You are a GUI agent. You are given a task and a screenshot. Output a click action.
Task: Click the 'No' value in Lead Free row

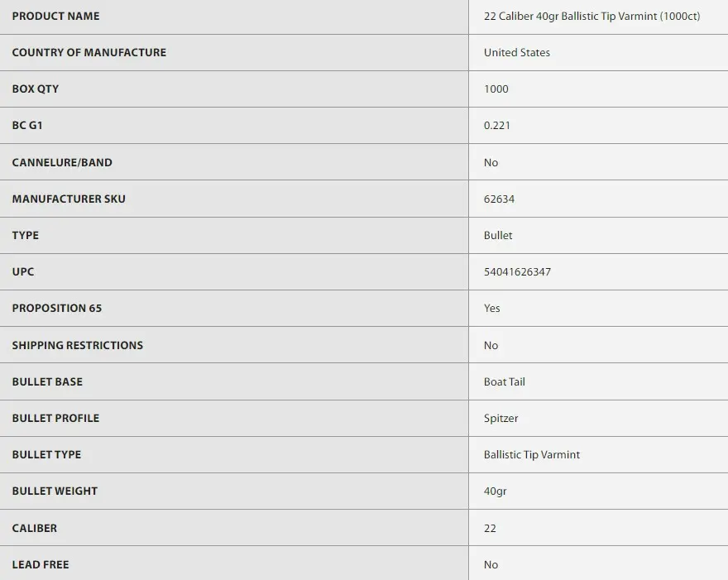[491, 565]
